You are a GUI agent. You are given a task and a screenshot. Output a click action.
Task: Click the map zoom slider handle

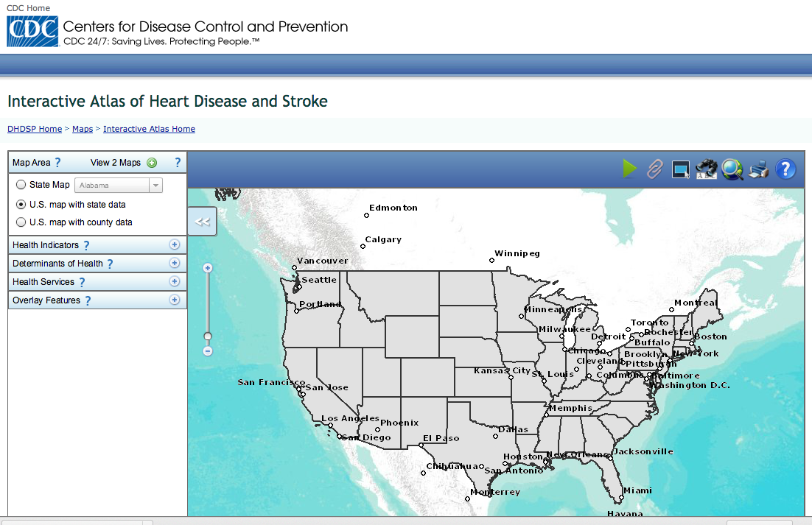[208, 337]
